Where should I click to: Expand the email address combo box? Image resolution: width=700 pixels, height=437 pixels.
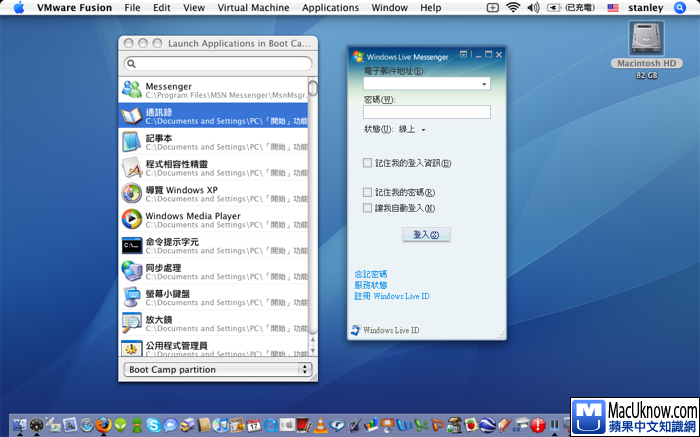click(x=484, y=85)
